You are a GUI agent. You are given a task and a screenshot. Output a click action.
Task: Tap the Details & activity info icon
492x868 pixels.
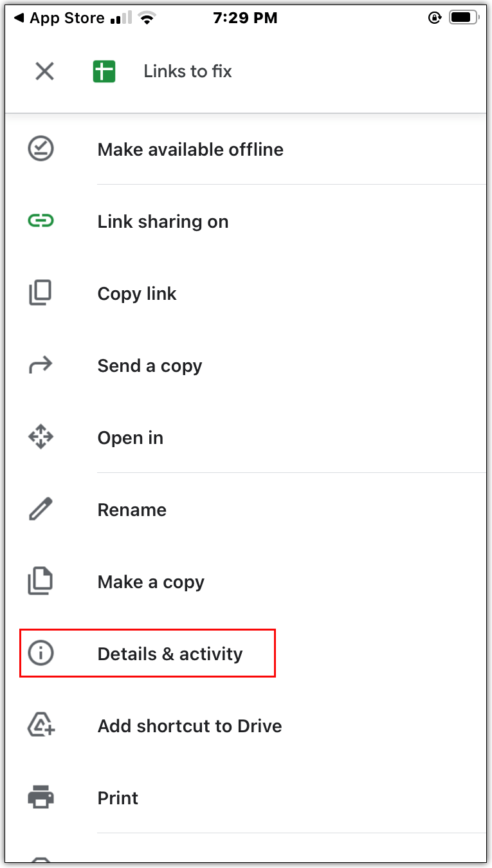[x=41, y=654]
